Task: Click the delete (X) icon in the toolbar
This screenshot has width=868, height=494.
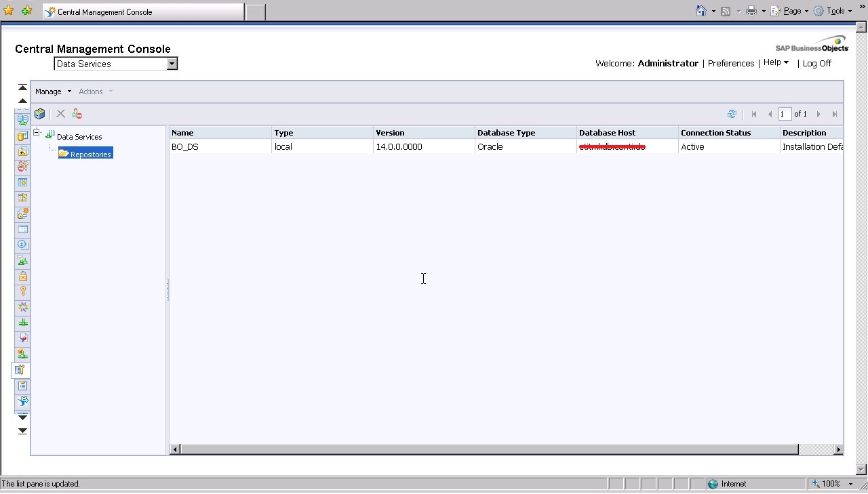Action: [60, 113]
